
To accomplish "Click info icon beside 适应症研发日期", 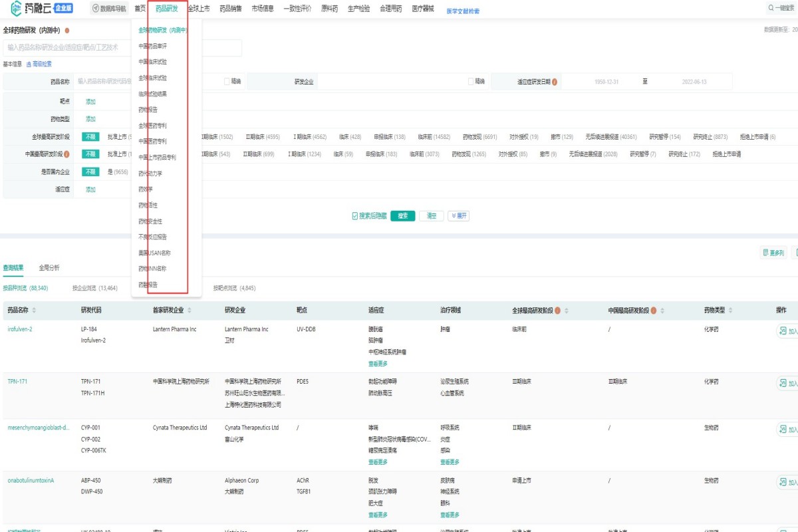I will (555, 82).
